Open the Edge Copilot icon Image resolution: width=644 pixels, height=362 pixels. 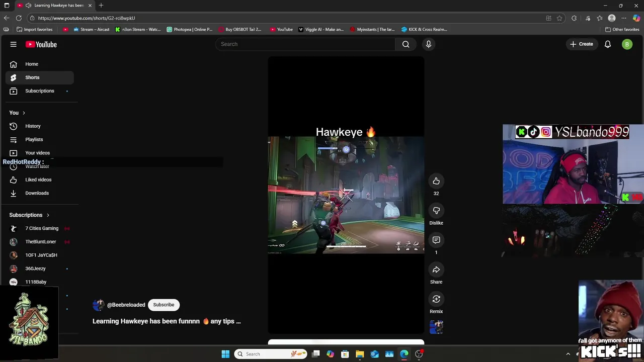[x=636, y=18]
